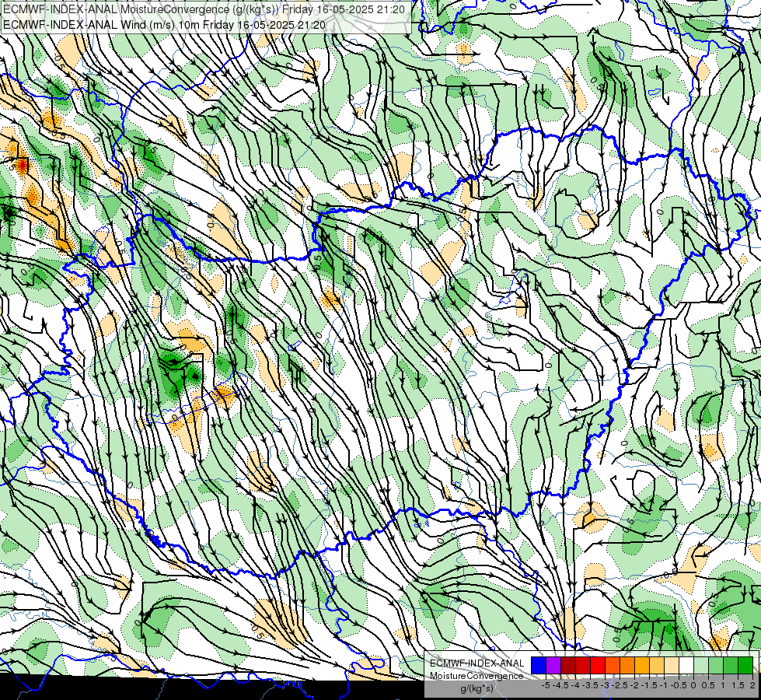761x700 pixels.
Task: Click the 2 legend scale value
Action: coord(752,685)
